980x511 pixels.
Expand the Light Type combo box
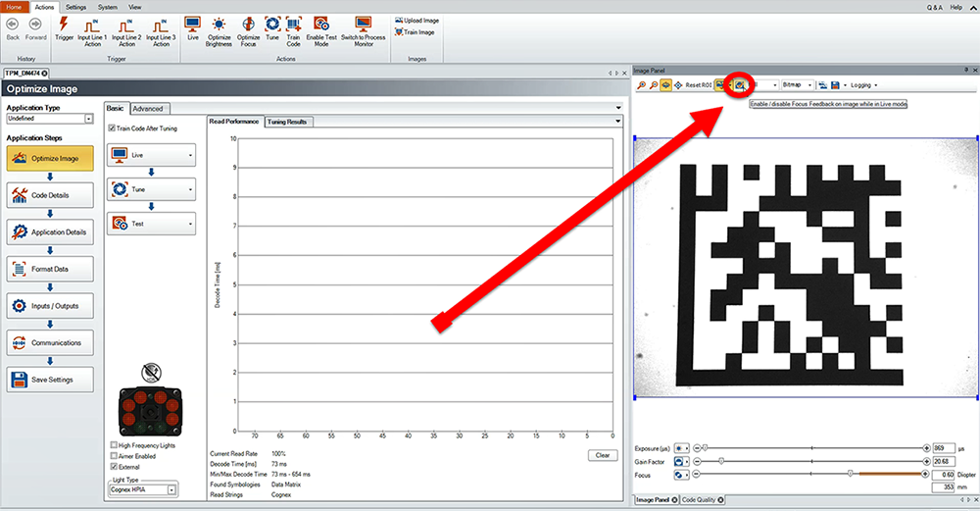[171, 488]
